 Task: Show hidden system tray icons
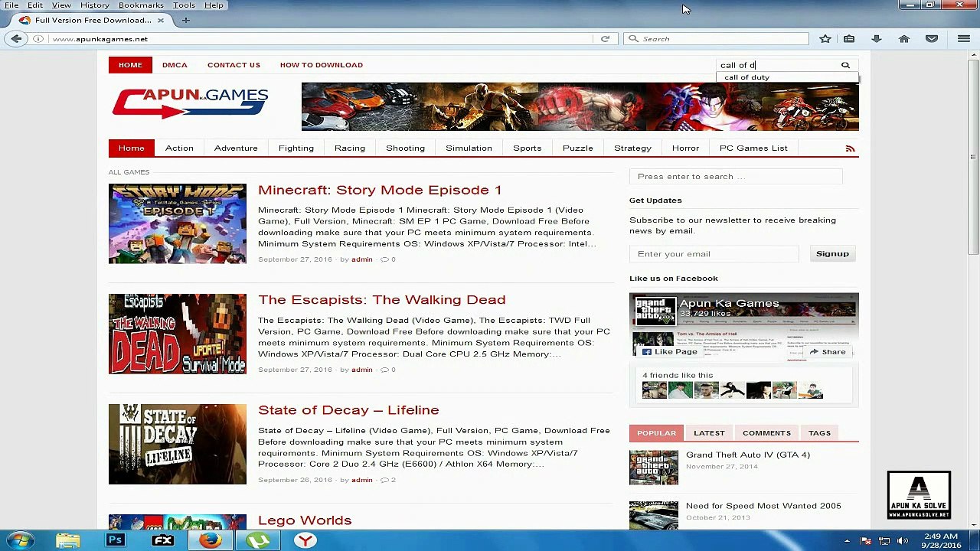pyautogui.click(x=848, y=541)
